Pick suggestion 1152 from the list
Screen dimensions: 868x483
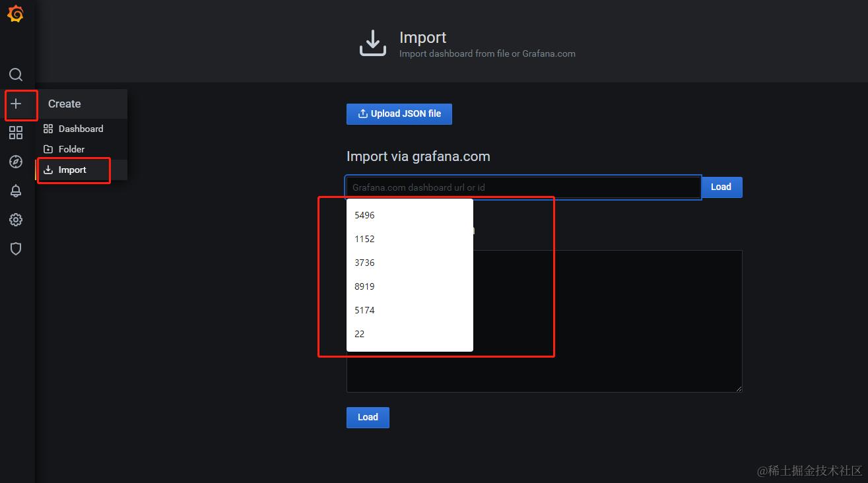point(410,239)
